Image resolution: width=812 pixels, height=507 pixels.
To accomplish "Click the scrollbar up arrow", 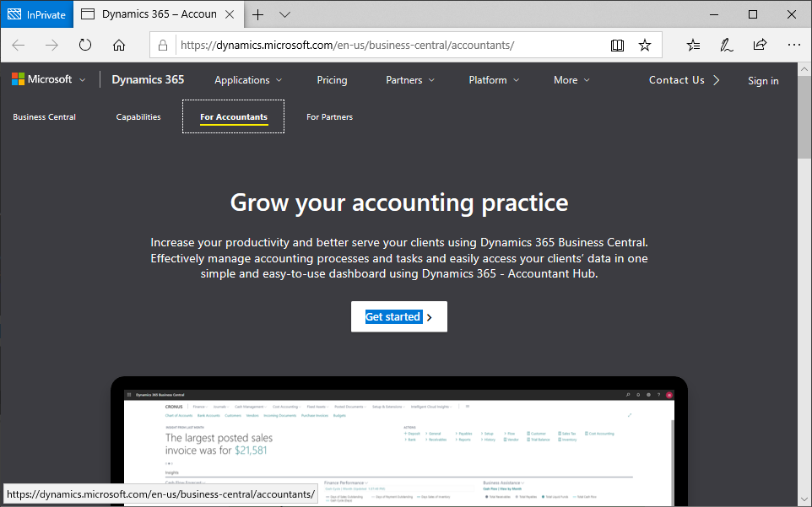I will click(x=804, y=69).
